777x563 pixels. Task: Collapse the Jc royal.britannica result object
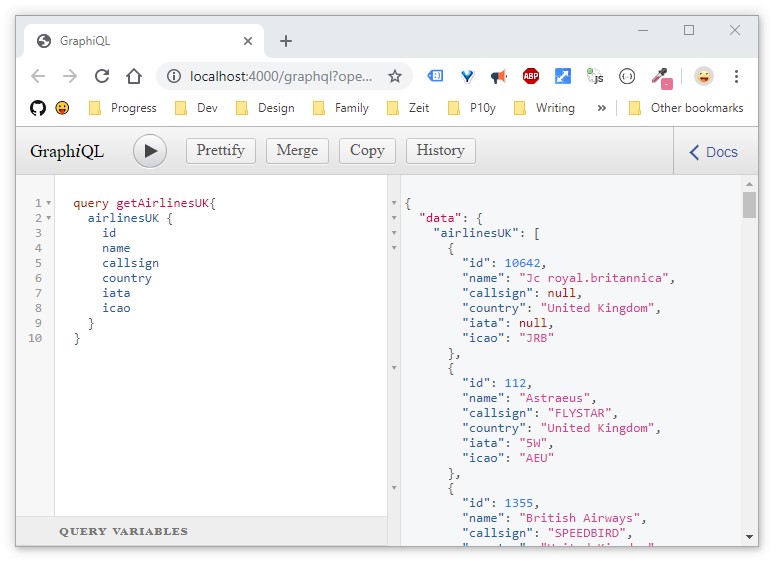tap(394, 248)
